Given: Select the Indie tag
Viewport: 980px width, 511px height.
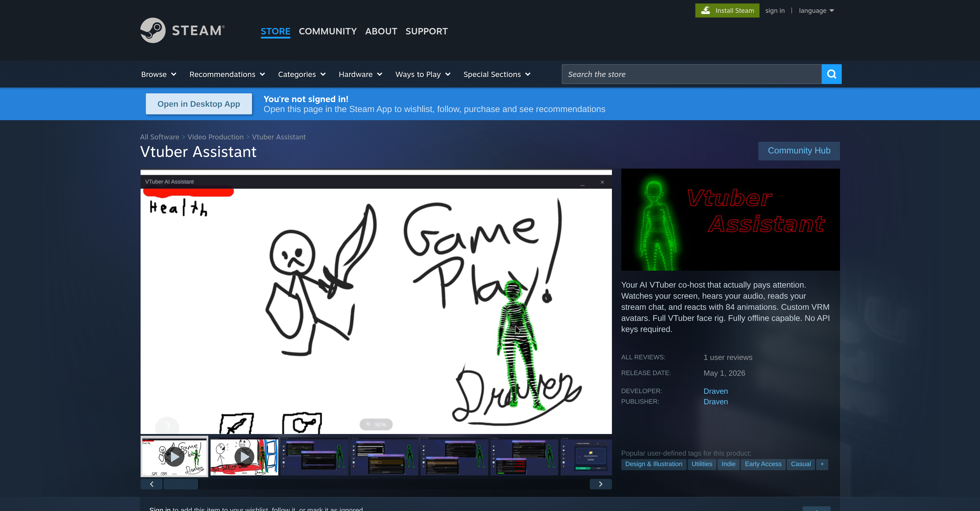Looking at the screenshot, I should 728,464.
